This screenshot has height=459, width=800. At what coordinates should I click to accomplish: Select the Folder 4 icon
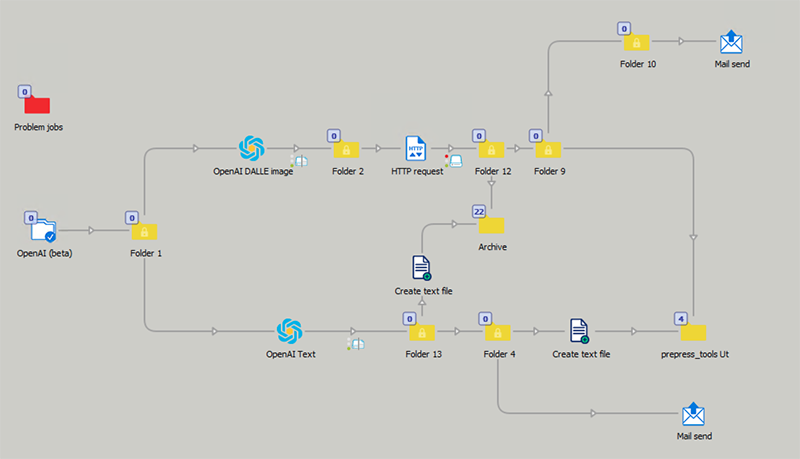click(x=498, y=332)
